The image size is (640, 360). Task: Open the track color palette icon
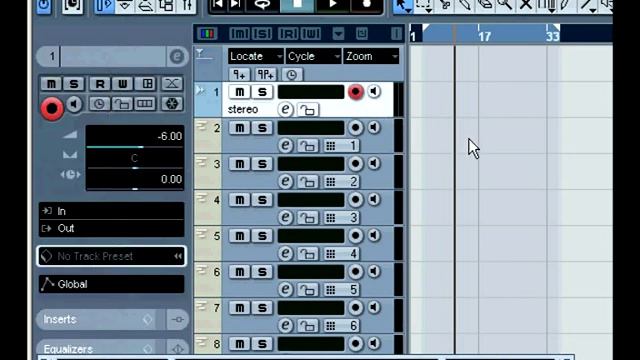(207, 33)
